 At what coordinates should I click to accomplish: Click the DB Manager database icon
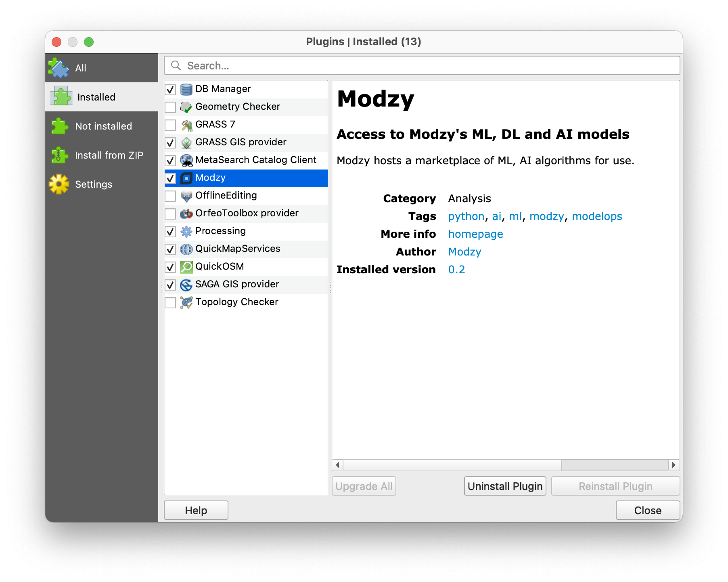click(186, 89)
